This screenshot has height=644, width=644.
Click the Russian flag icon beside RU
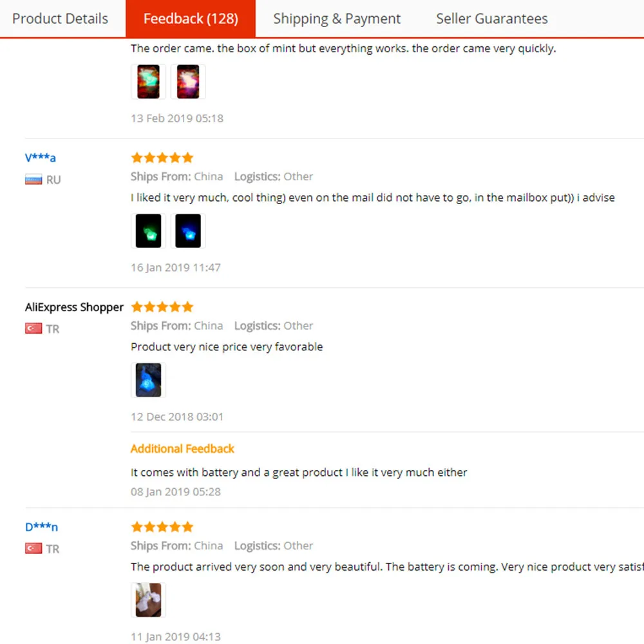tap(33, 180)
